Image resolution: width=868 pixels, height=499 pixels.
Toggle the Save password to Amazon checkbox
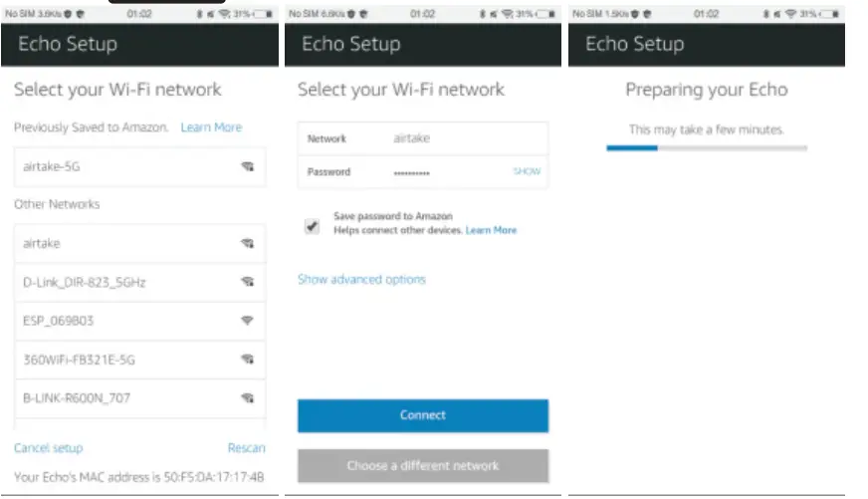tap(313, 226)
